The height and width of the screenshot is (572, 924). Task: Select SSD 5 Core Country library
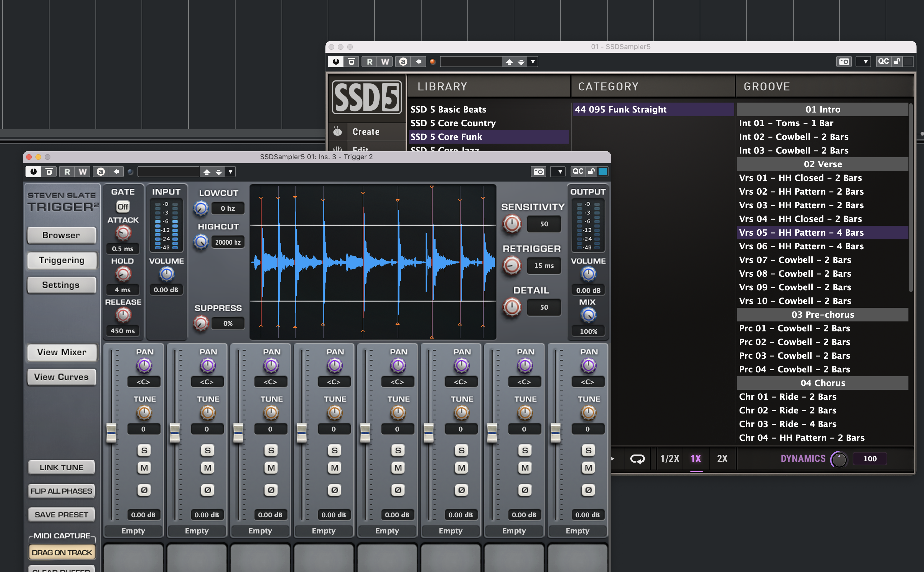[488, 123]
